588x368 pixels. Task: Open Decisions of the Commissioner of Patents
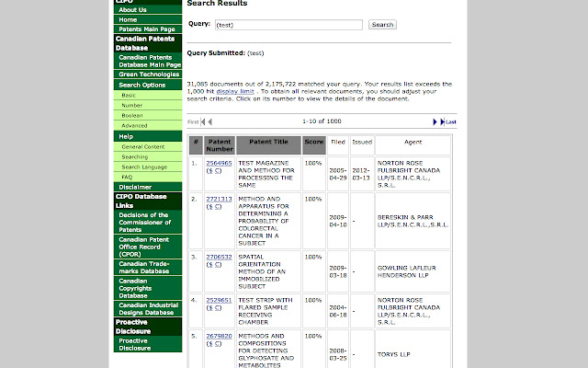[x=148, y=223]
